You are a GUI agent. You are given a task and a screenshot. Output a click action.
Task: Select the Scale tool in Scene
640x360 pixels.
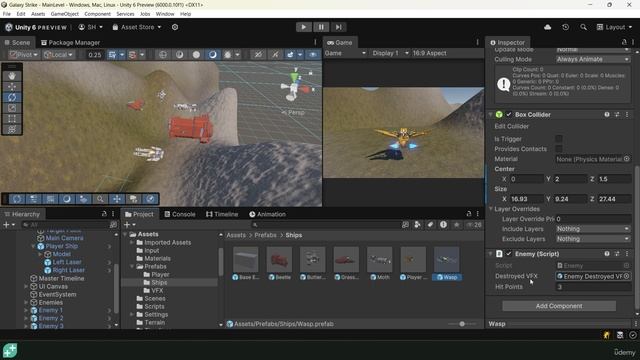(12, 108)
